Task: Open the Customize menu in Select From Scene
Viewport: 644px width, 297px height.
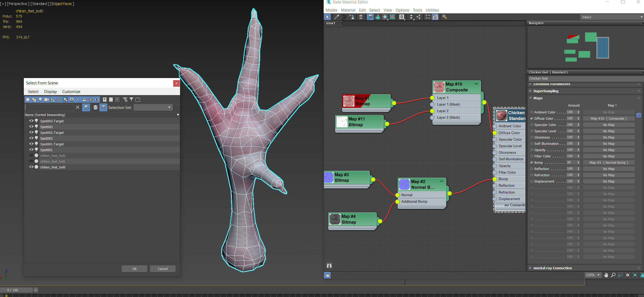Action: (71, 92)
